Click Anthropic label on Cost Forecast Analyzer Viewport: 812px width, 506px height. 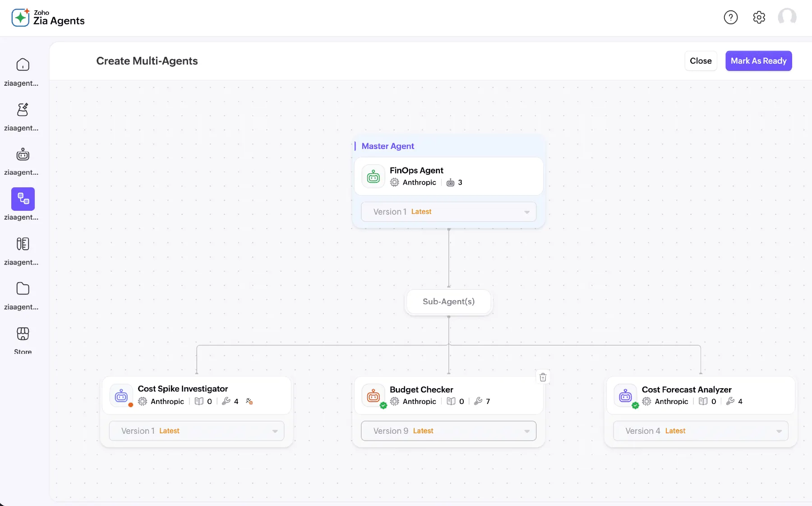click(671, 401)
